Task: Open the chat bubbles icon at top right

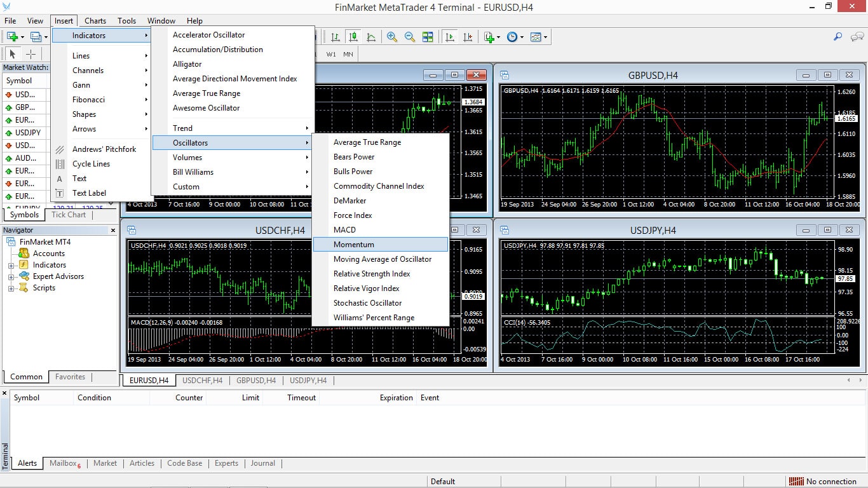Action: pos(856,37)
